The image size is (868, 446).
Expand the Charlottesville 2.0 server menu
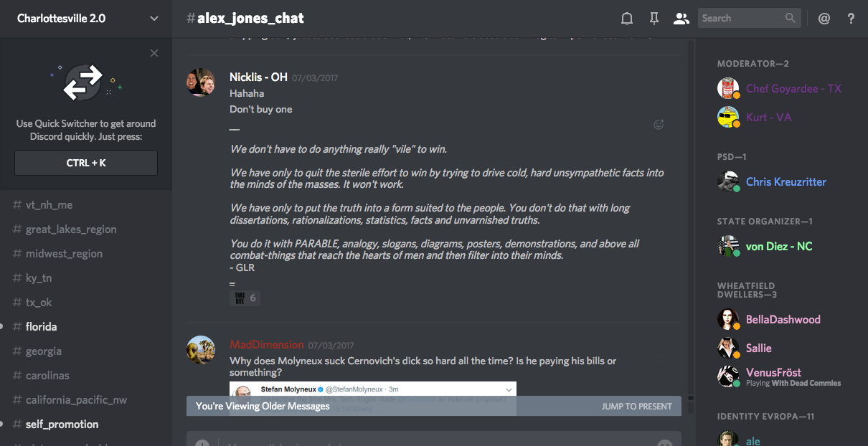point(154,19)
